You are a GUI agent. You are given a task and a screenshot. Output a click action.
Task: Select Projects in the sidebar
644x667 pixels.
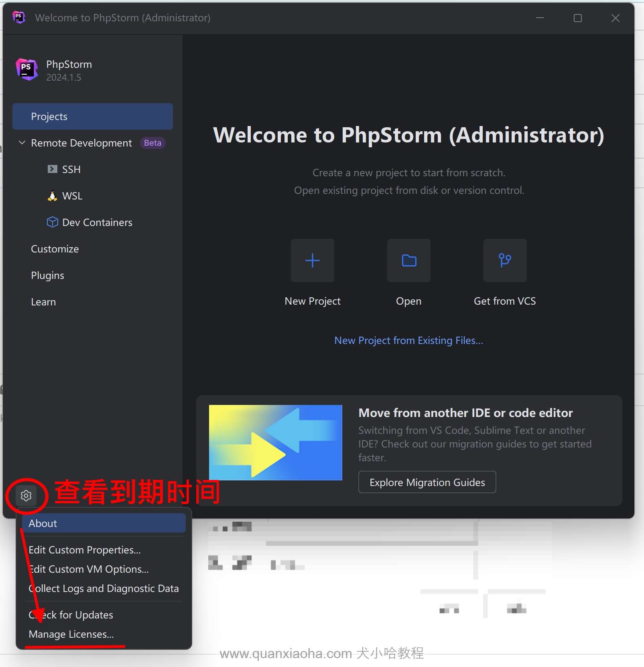[93, 116]
